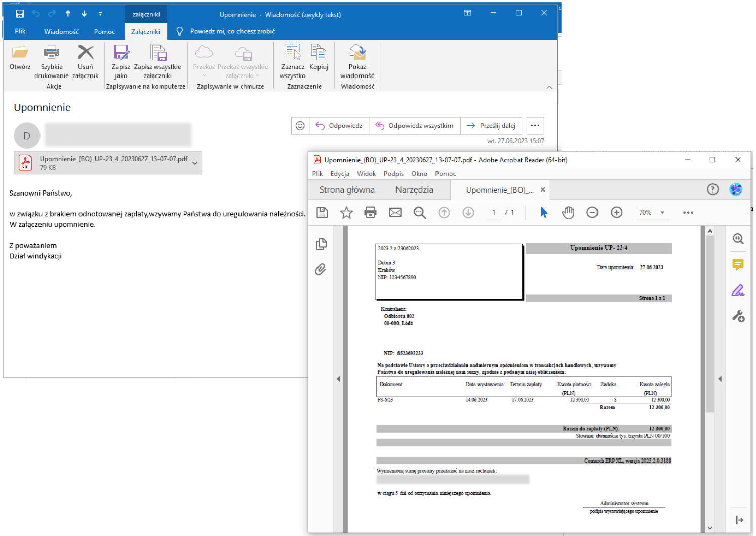The image size is (756, 536).
Task: Click the fill and sign pen icon
Action: tap(738, 291)
